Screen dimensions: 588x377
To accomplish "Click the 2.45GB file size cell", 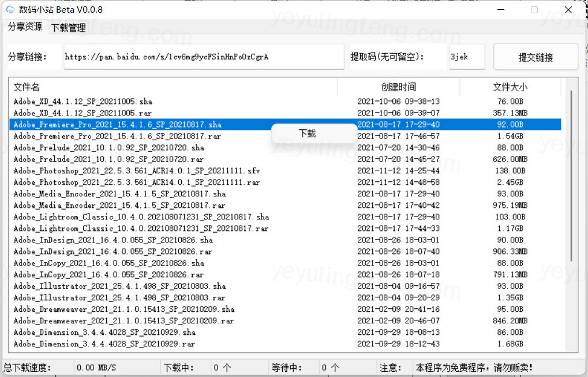I will coord(510,182).
